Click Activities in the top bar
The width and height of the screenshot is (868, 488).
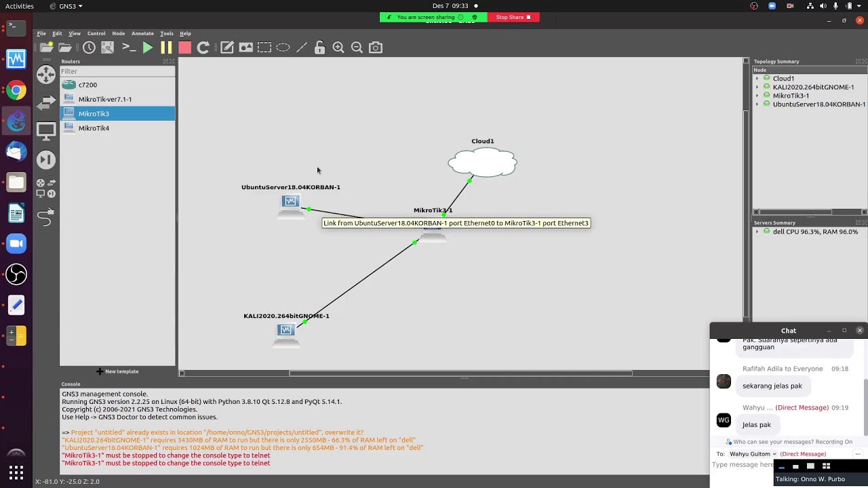tap(19, 6)
